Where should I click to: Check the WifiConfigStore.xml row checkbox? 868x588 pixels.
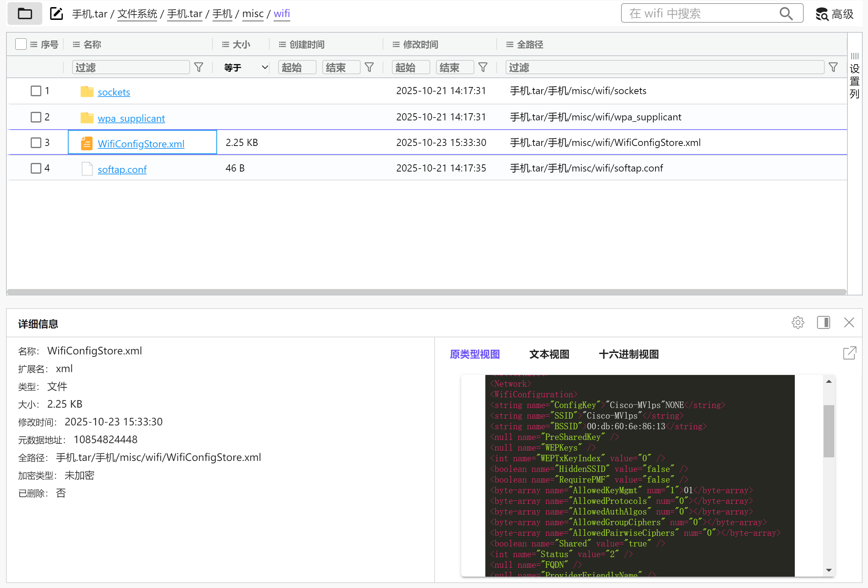coord(36,143)
